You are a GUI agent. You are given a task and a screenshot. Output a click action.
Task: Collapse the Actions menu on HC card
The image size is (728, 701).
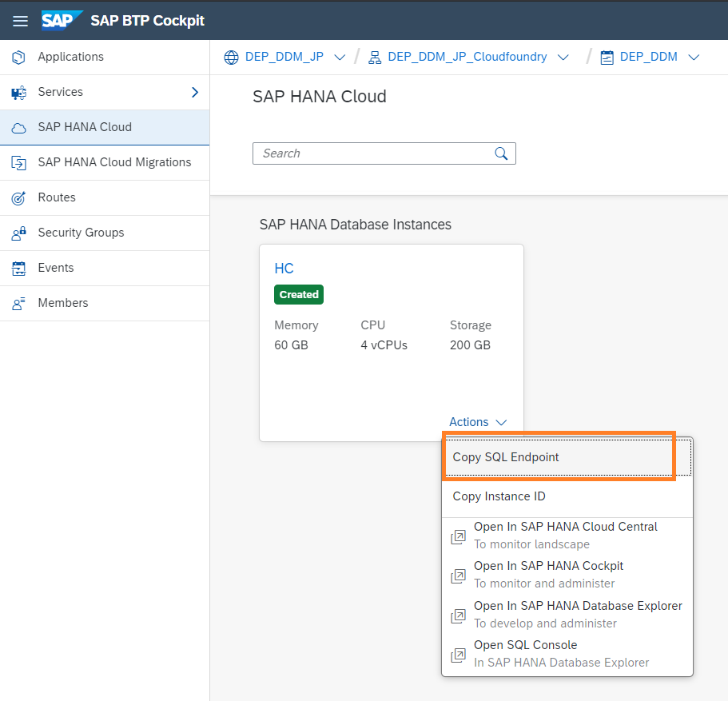coord(478,422)
